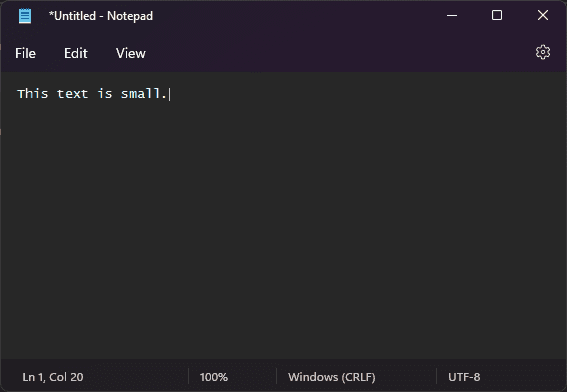
Task: Click the Ln 1, Col 20 indicator
Action: [x=53, y=377]
